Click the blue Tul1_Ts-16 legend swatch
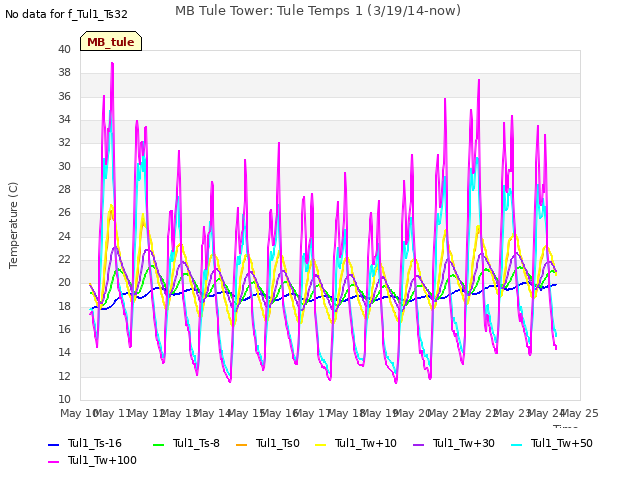Image resolution: width=640 pixels, height=480 pixels. coord(53,444)
